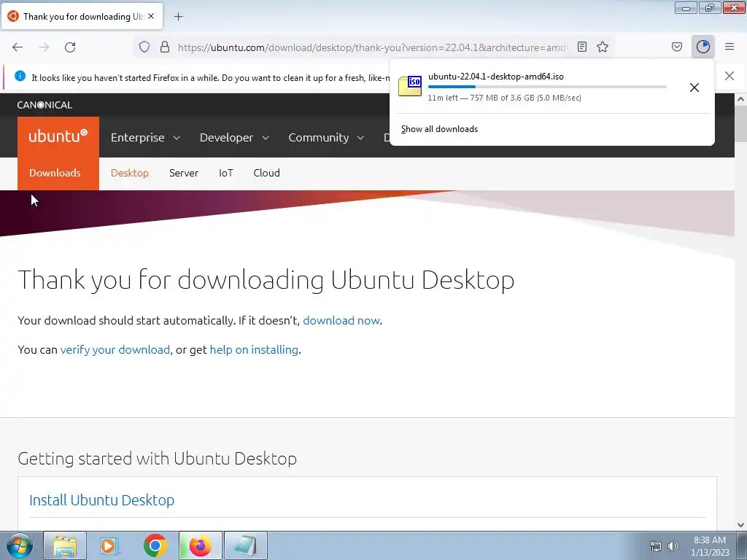Expand the Enterprise menu dropdown

(145, 137)
